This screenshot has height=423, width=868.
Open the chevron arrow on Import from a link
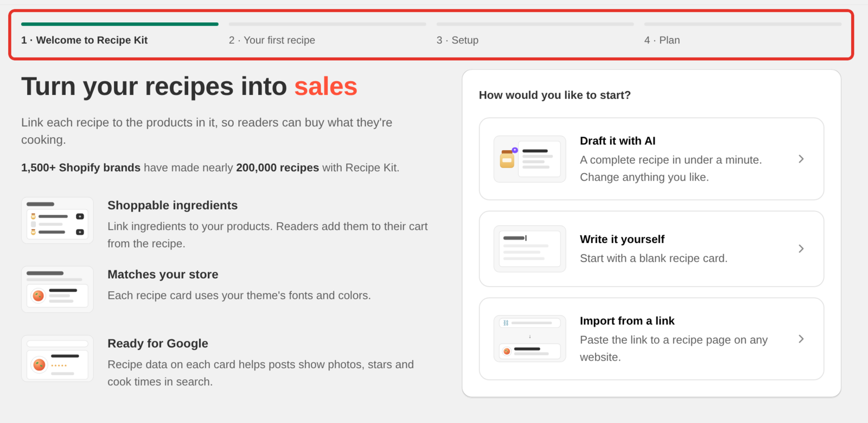[801, 339]
